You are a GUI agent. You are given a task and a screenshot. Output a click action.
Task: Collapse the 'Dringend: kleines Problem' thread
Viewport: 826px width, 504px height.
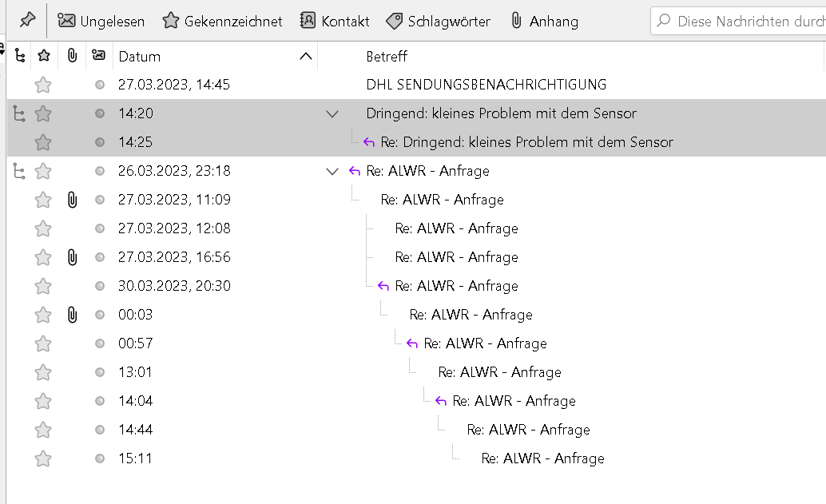pyautogui.click(x=333, y=113)
